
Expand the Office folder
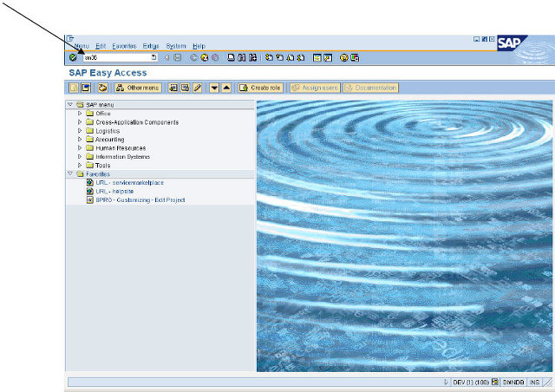[80, 114]
